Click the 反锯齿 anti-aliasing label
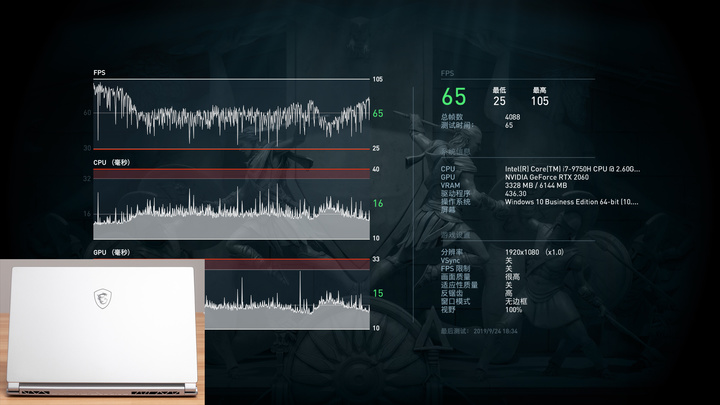 click(x=452, y=293)
